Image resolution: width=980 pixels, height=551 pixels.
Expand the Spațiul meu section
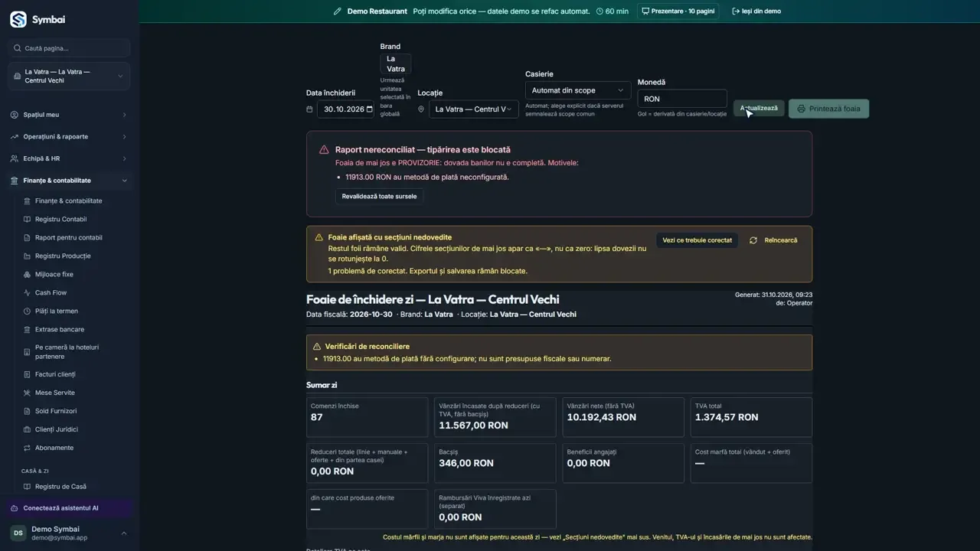pyautogui.click(x=69, y=115)
